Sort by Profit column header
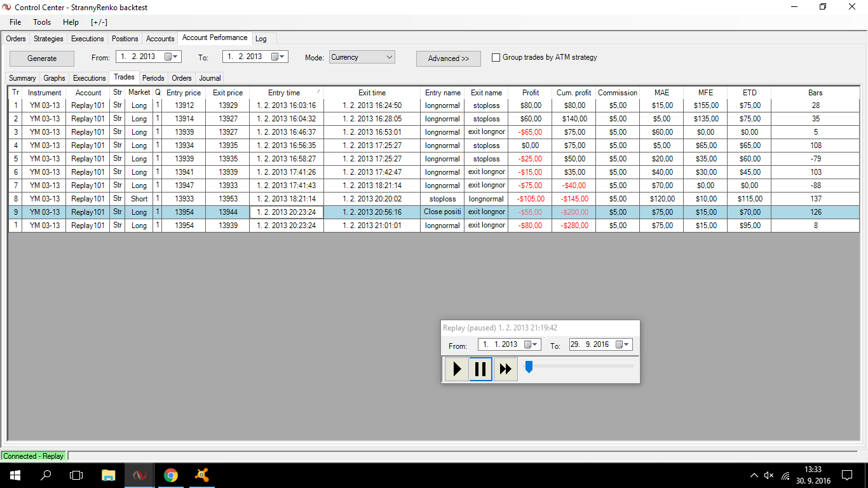The width and height of the screenshot is (868, 488). 531,93
